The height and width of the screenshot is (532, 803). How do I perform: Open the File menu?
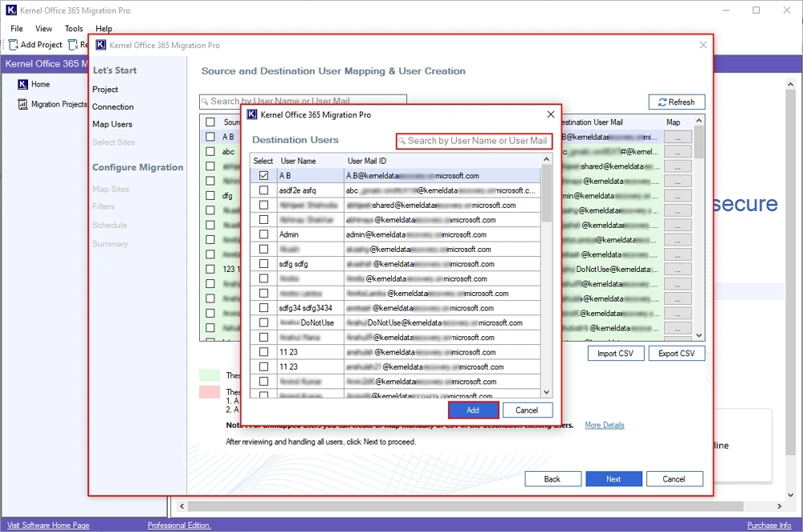(17, 29)
